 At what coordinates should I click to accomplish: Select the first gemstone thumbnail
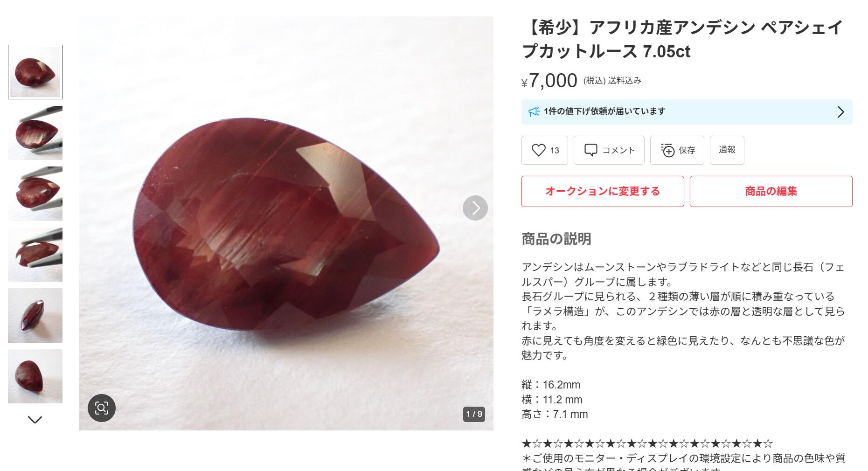pyautogui.click(x=35, y=72)
